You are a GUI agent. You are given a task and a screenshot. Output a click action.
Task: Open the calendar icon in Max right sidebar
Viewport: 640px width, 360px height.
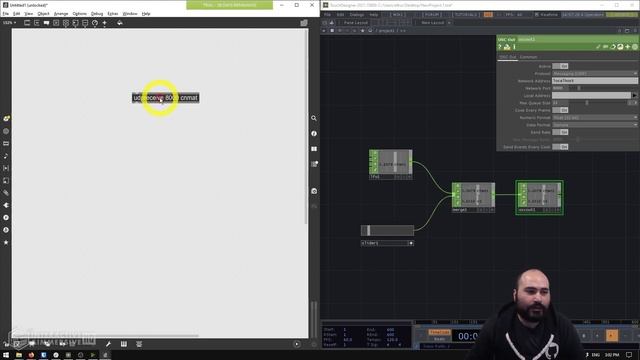point(314,164)
